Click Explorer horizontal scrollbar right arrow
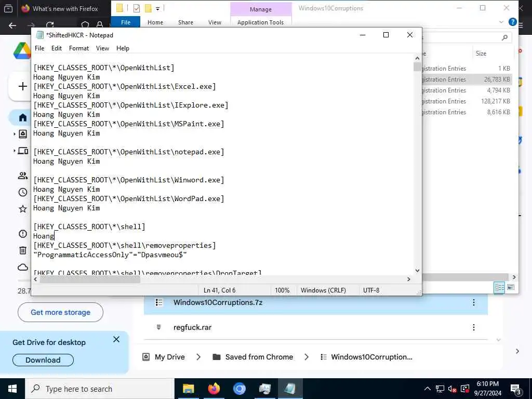Screen dimensions: 532x399 (x=514, y=277)
